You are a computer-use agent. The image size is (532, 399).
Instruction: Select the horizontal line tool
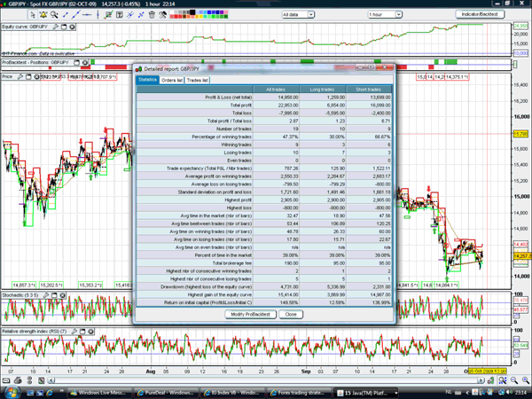87,14
